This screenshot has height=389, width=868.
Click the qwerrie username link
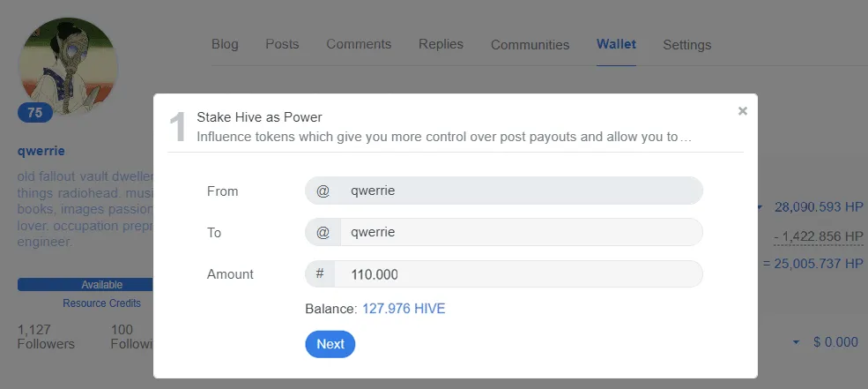point(41,151)
